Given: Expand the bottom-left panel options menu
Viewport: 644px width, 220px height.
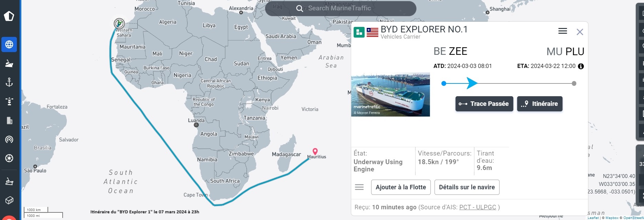Looking at the screenshot, I should point(359,187).
